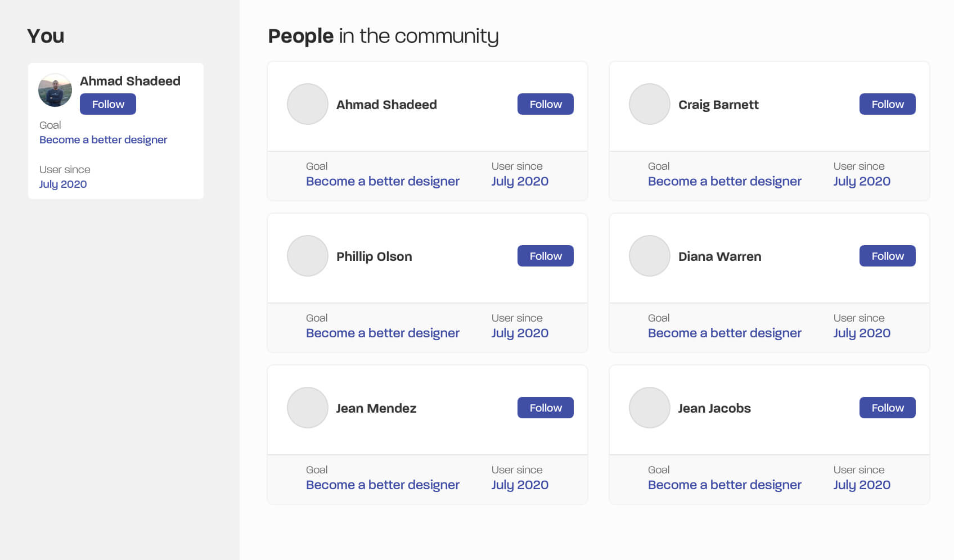
Task: Follow Jean Mendez
Action: 545,408
